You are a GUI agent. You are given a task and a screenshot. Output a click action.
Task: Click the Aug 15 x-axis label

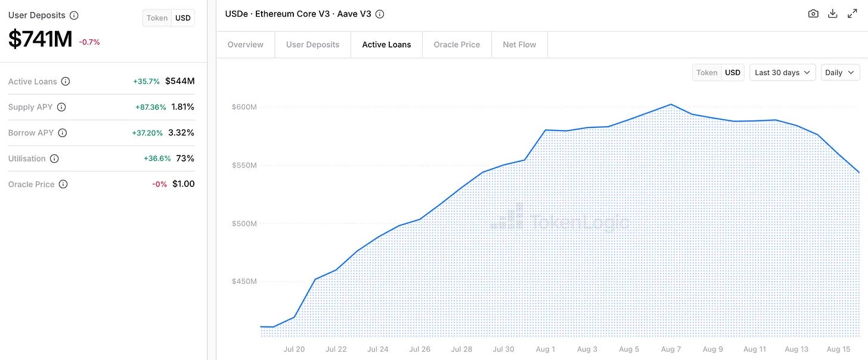click(838, 349)
